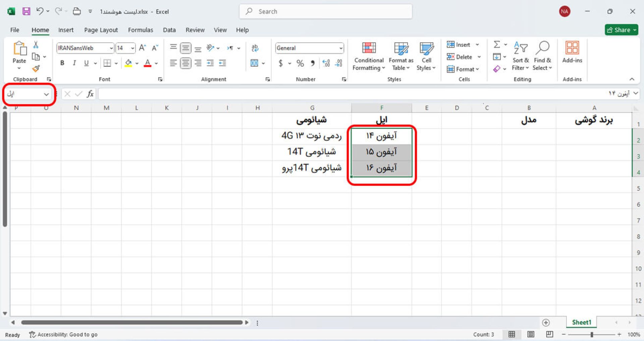Open Sort & Filter menu
The height and width of the screenshot is (341, 644).
point(521,56)
